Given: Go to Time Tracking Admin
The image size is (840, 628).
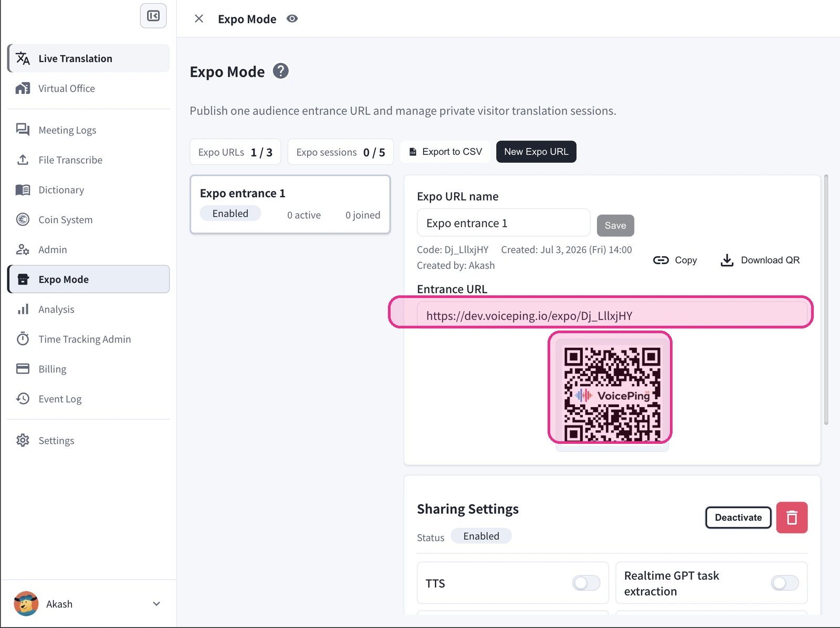Looking at the screenshot, I should click(x=88, y=339).
